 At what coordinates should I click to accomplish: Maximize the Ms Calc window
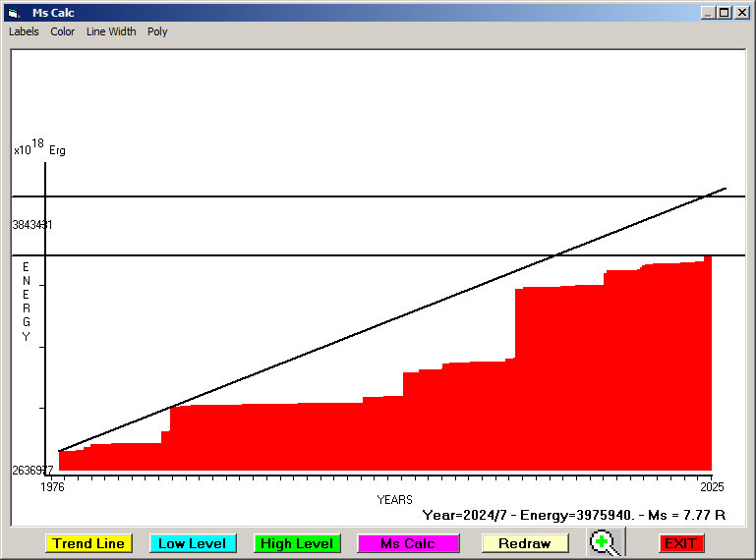tap(725, 13)
